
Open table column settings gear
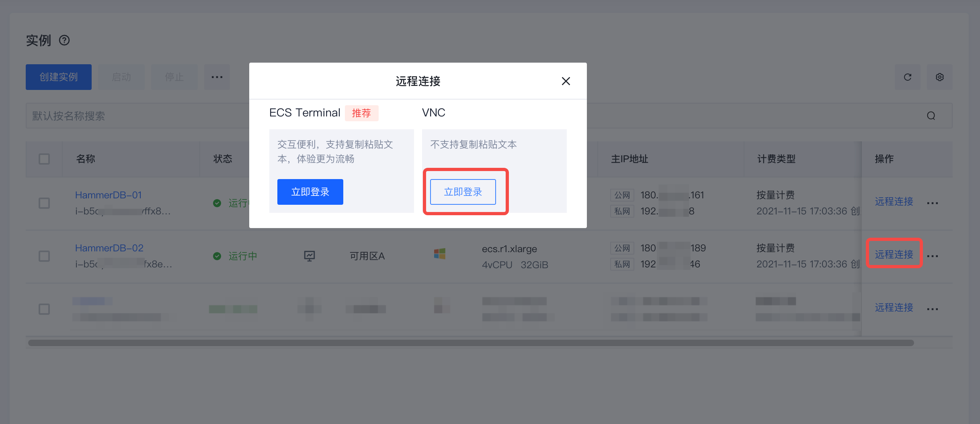[940, 77]
